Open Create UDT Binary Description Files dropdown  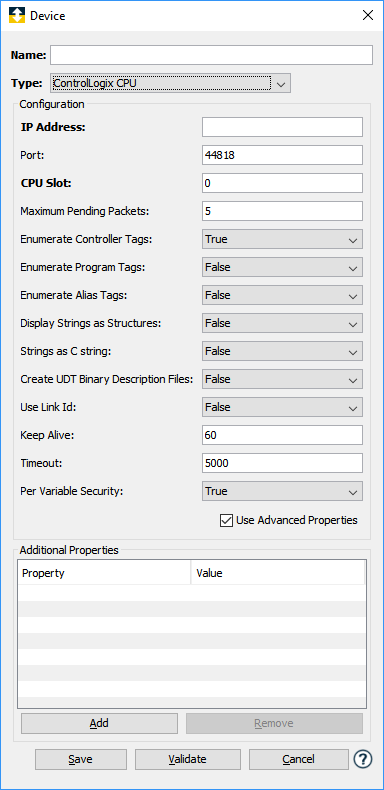click(x=282, y=379)
